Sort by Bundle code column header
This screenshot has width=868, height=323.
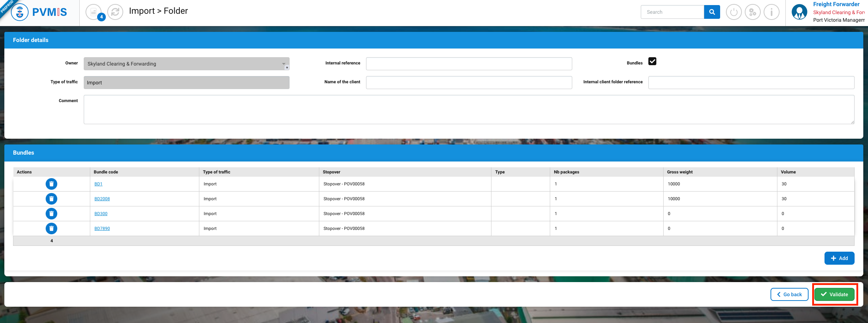click(106, 172)
